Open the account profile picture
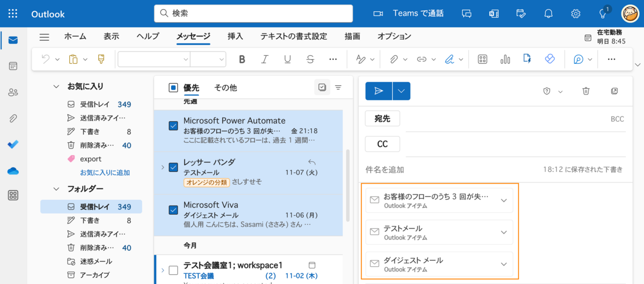This screenshot has height=284, width=644. tap(630, 13)
